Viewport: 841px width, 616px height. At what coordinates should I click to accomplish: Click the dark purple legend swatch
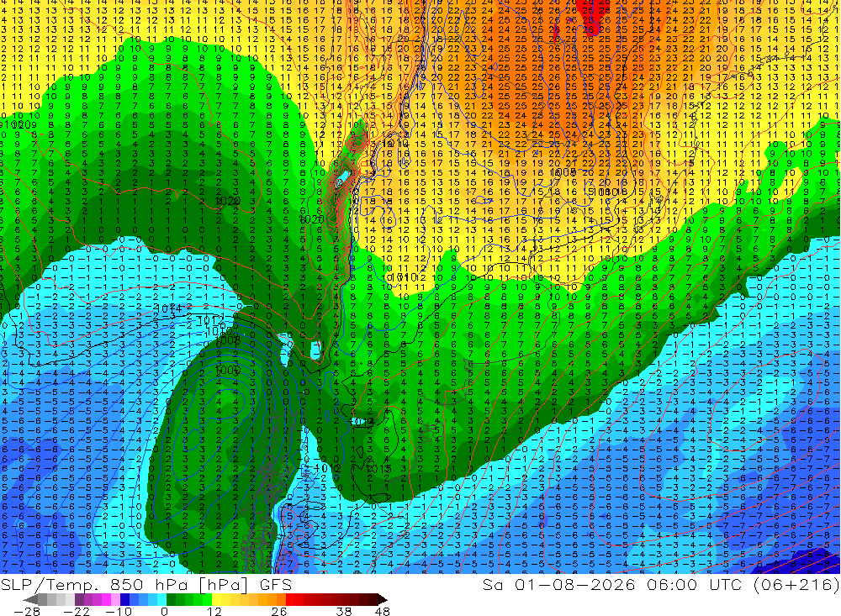click(79, 599)
